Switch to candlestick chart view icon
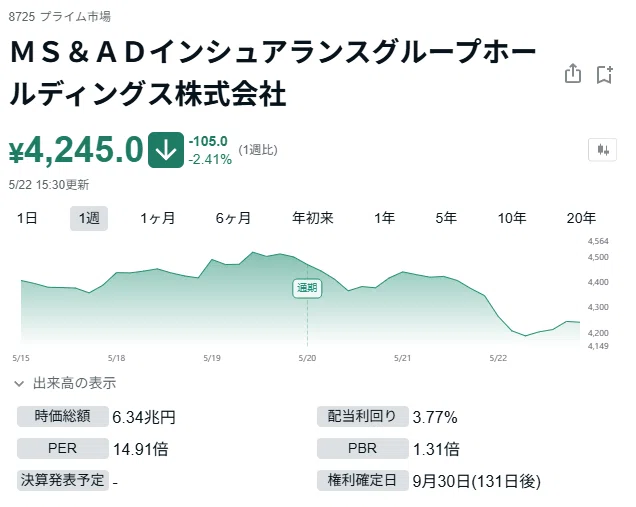The image size is (636, 507). [602, 150]
